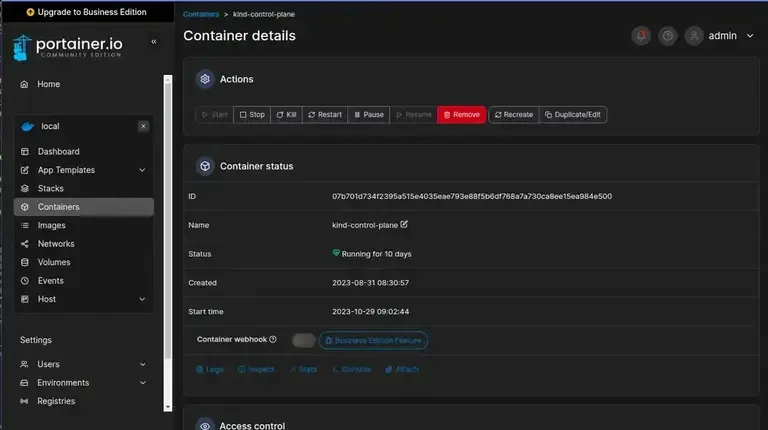Click Duplicate/Edit button
The width and height of the screenshot is (768, 430).
pos(573,115)
